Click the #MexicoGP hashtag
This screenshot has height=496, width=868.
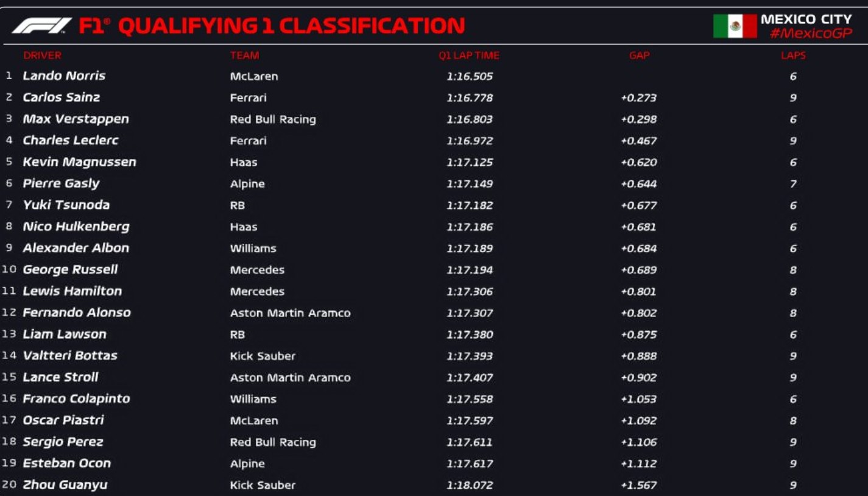tap(810, 34)
